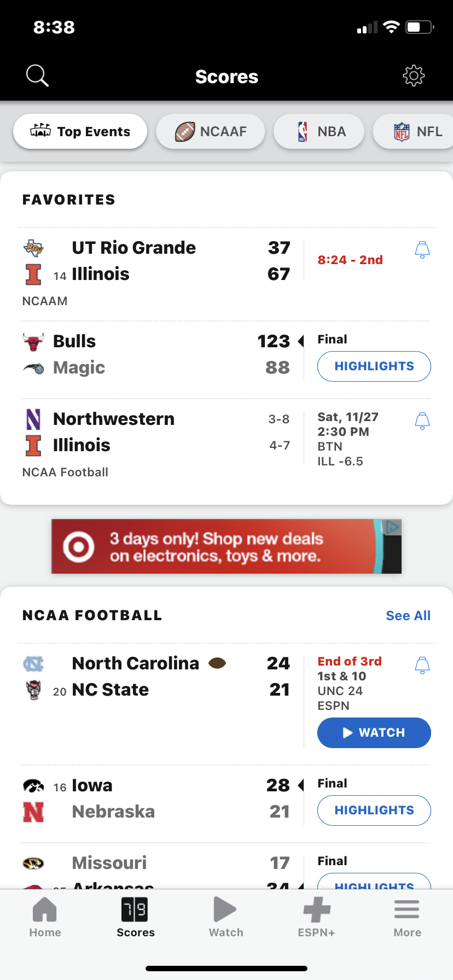The width and height of the screenshot is (453, 980).
Task: Open See All NCAA Football link
Action: click(x=408, y=616)
